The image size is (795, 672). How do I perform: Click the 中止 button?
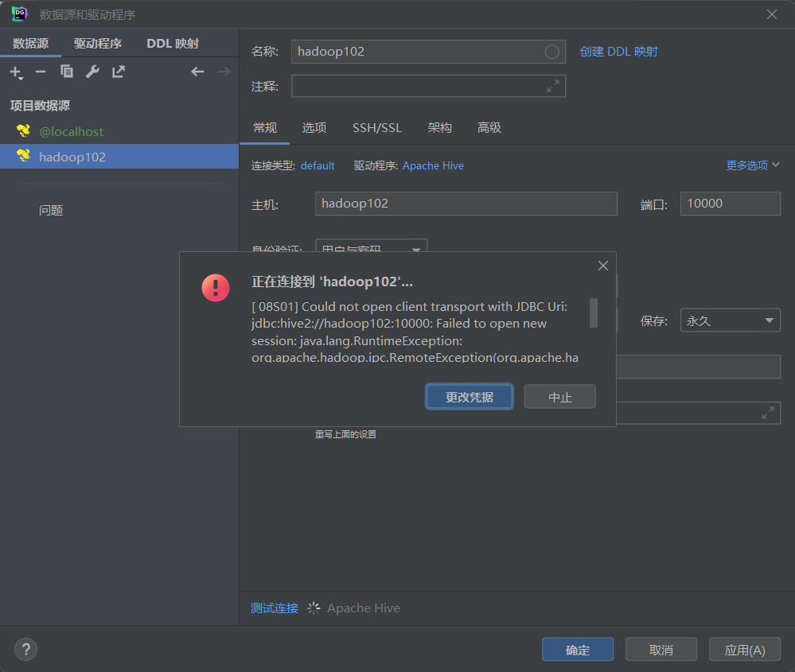click(x=559, y=397)
